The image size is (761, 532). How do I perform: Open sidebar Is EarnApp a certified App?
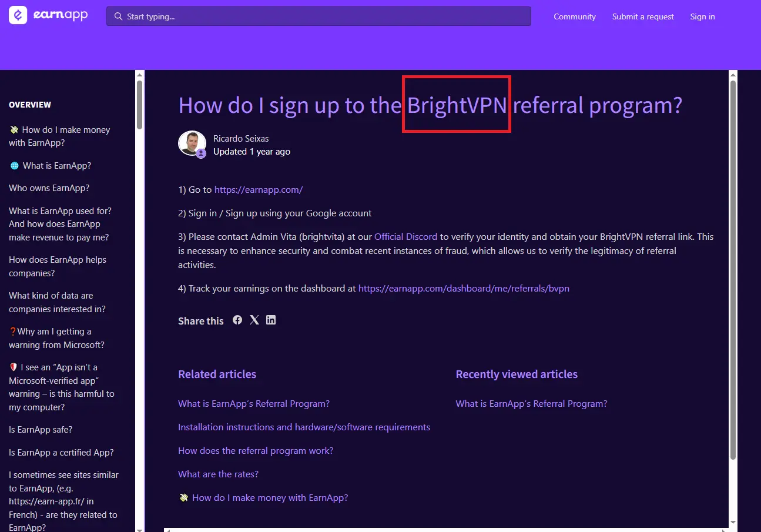pos(61,453)
